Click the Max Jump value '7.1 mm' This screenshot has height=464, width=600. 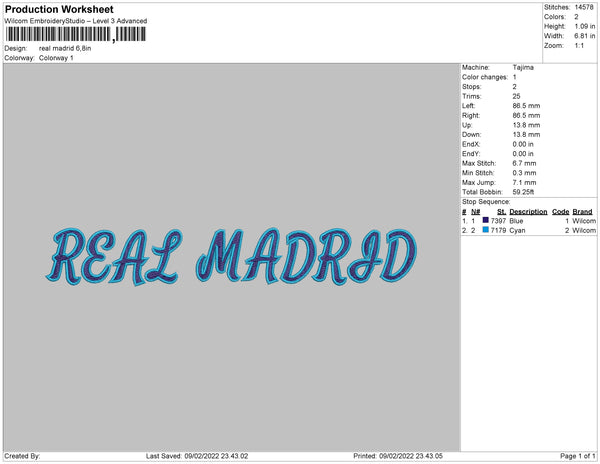point(524,182)
